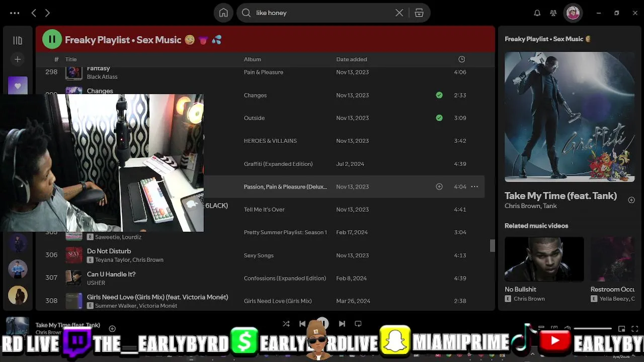Image resolution: width=644 pixels, height=362 pixels.
Task: Click the 'like honey' search field
Action: (322, 13)
